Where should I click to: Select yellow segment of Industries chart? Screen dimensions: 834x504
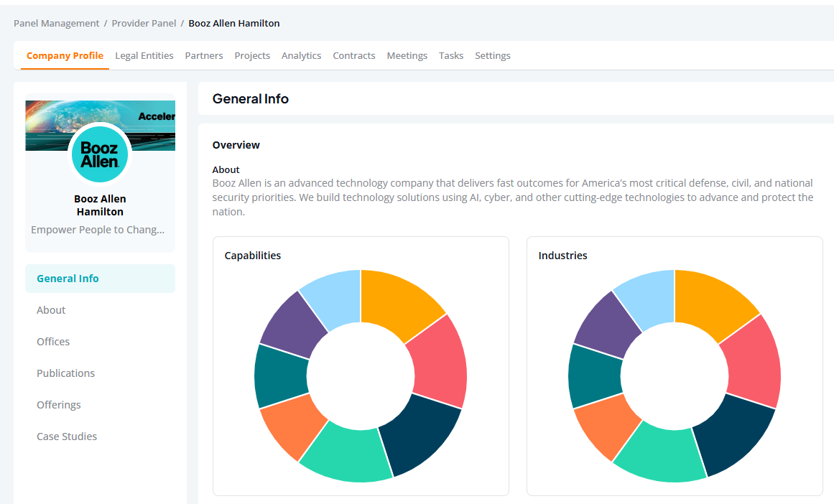pos(710,307)
